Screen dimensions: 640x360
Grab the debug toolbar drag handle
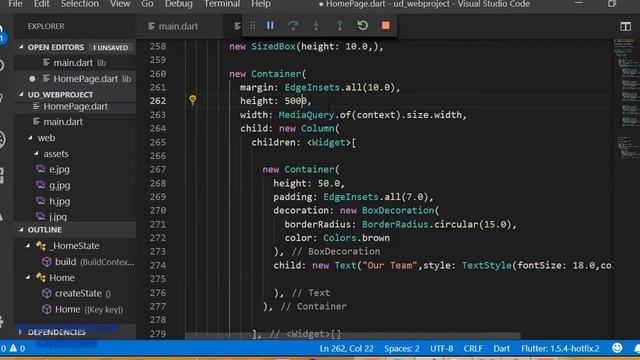click(x=253, y=26)
